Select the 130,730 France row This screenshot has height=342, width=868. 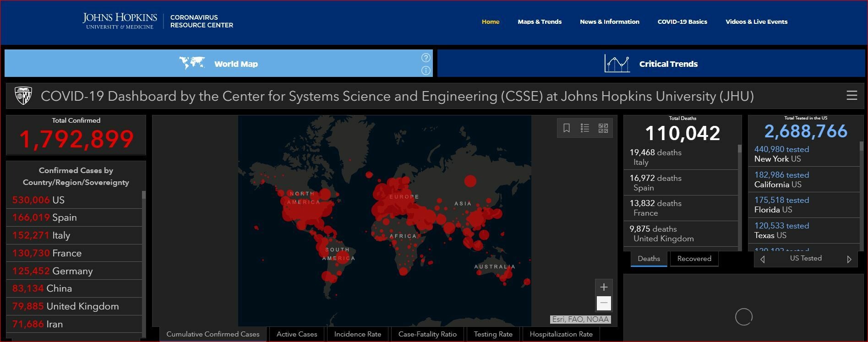tap(74, 253)
